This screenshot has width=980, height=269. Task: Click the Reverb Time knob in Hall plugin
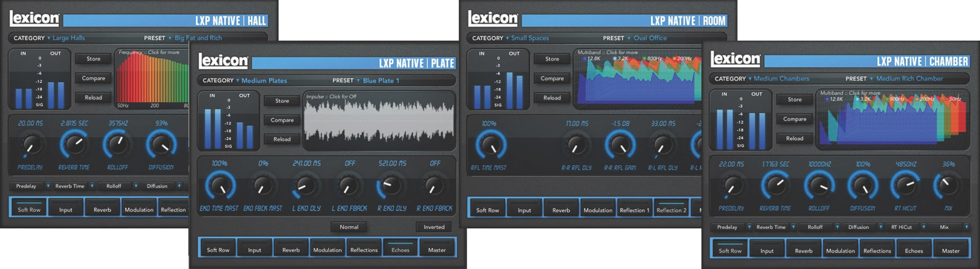[x=74, y=144]
